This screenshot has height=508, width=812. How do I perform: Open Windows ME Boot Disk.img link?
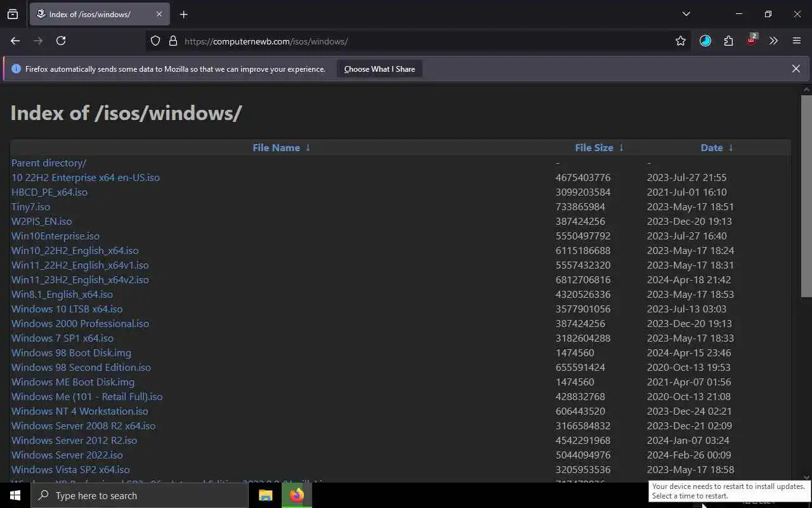click(x=73, y=382)
